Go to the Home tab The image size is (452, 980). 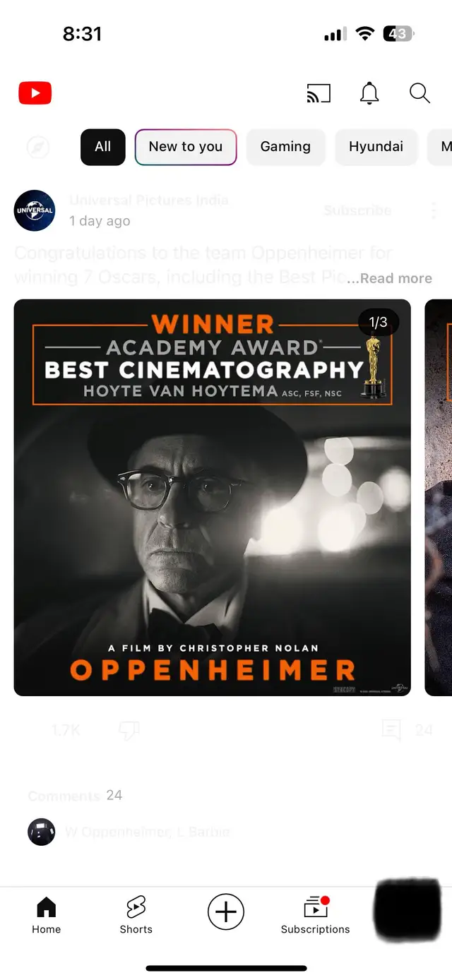pyautogui.click(x=46, y=915)
